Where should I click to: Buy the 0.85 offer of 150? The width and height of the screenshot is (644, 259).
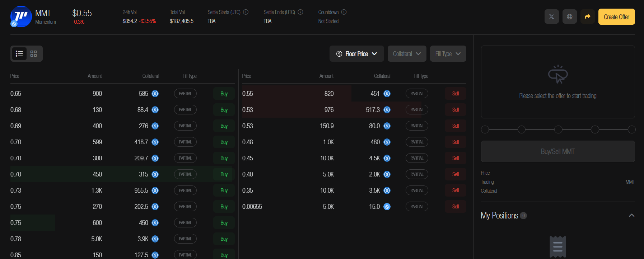(x=224, y=254)
